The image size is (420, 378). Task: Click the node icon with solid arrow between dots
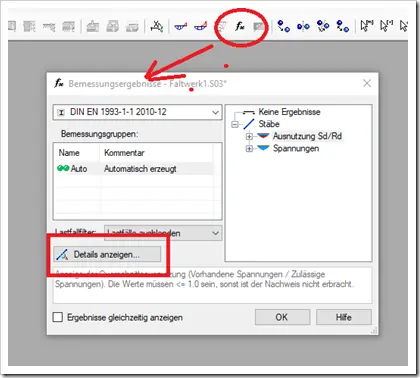pyautogui.click(x=284, y=26)
